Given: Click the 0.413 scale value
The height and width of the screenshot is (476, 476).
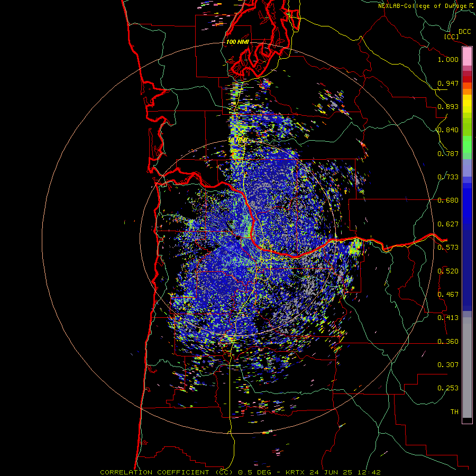Looking at the screenshot, I should [x=448, y=318].
